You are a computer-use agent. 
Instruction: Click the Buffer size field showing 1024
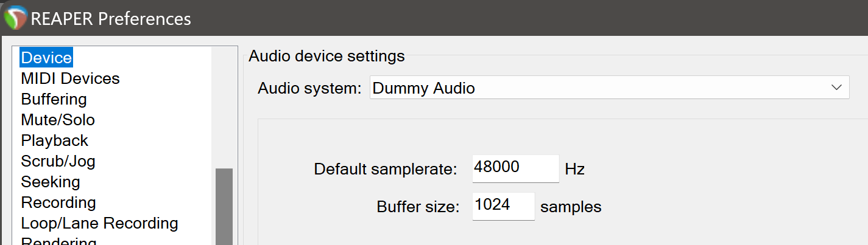(503, 206)
